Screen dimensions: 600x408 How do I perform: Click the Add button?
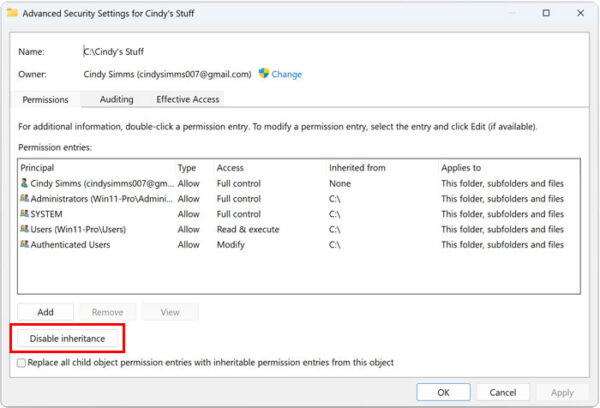coord(45,312)
